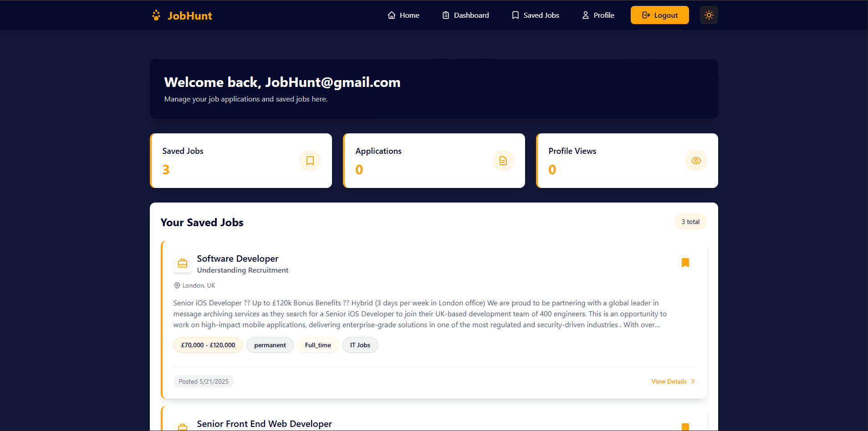Open Senior Front End Web Developer job
Screen dimensions: 868x431
pos(264,424)
